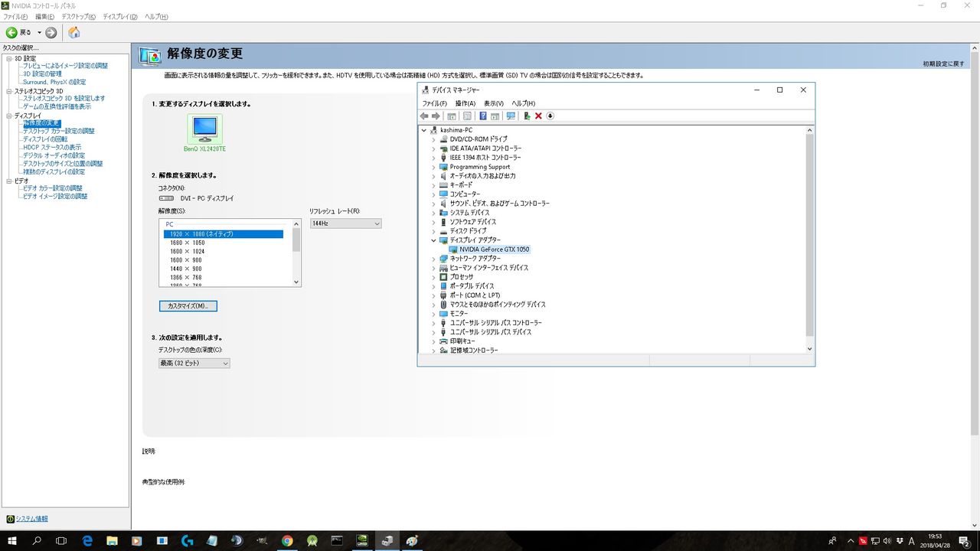Click the Device Manager back arrow
This screenshot has height=551, width=980.
click(x=424, y=116)
